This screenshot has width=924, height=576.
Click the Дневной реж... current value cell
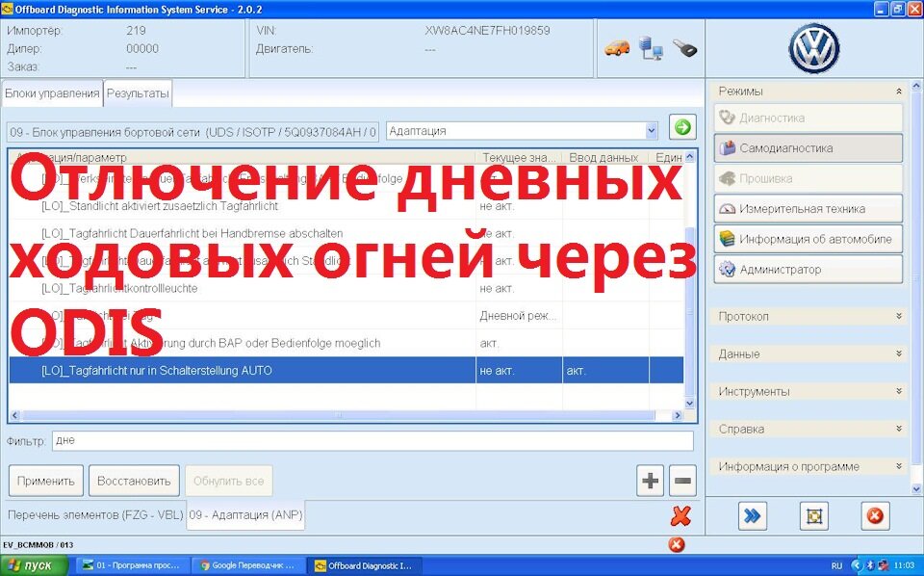tap(519, 315)
